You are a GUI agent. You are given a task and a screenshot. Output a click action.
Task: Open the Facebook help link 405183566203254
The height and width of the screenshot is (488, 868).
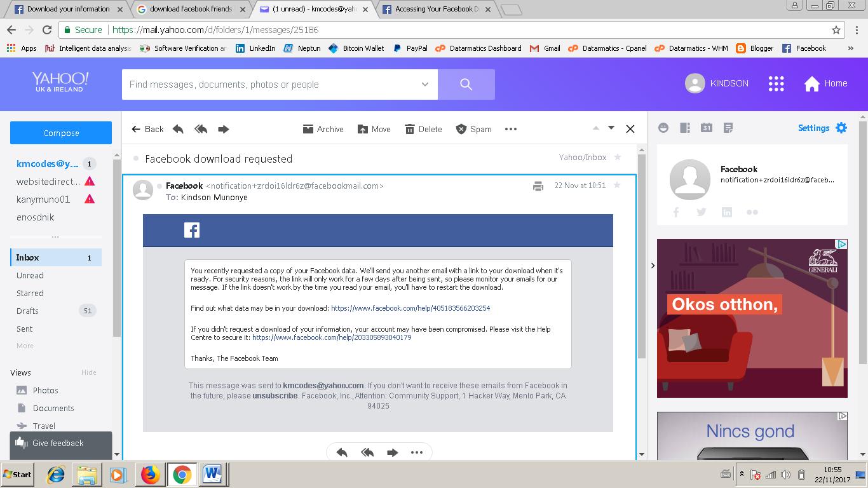(x=410, y=308)
